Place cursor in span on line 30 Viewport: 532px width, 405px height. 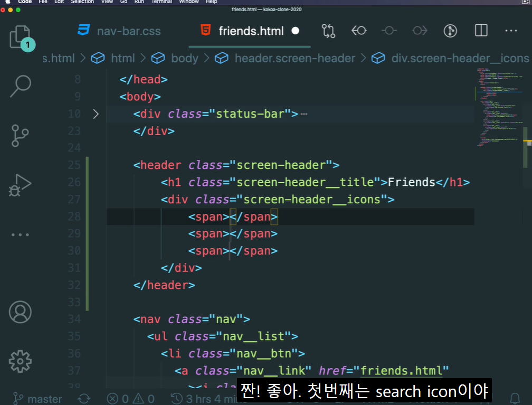pos(230,251)
